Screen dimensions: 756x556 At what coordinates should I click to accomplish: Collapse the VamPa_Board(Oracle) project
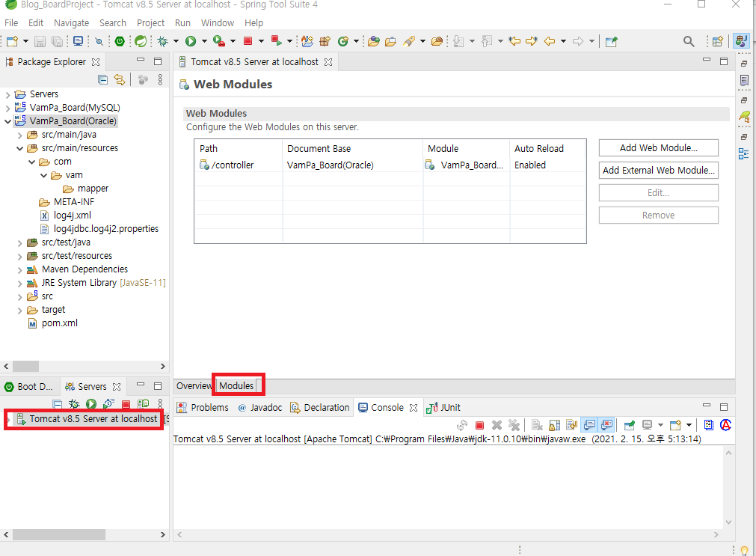7,121
